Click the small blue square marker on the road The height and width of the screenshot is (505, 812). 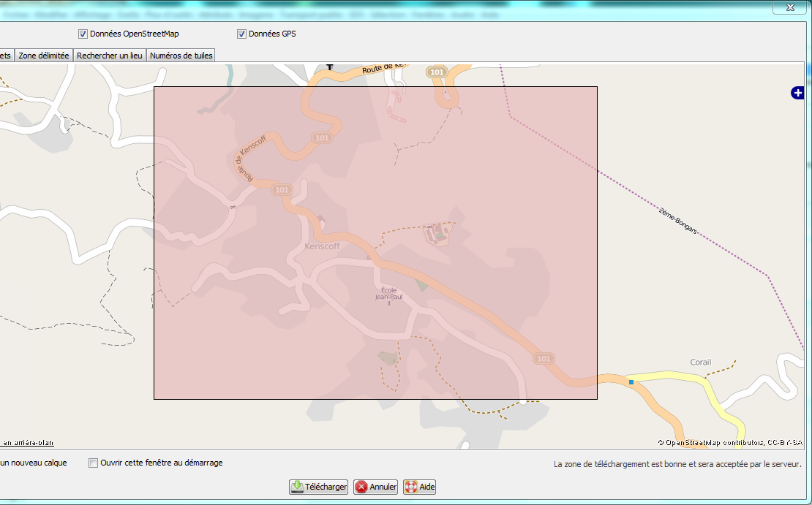point(631,381)
